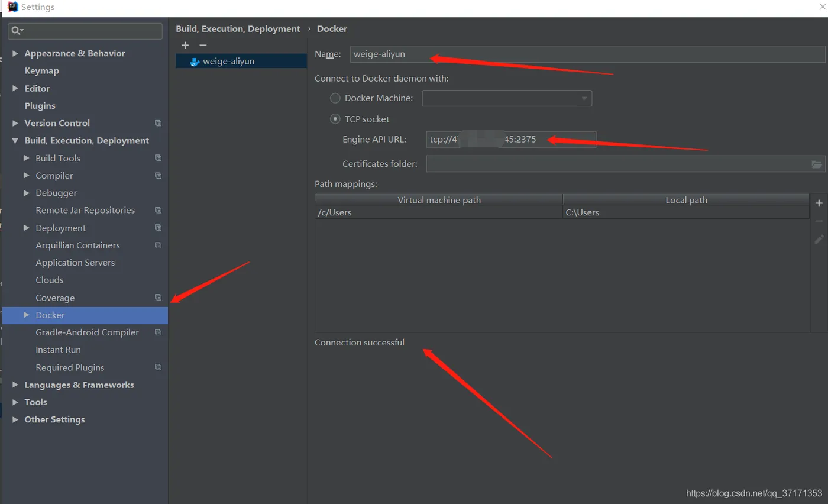Viewport: 828px width, 504px height.
Task: Remove the selected Docker configuration with minus
Action: (203, 45)
